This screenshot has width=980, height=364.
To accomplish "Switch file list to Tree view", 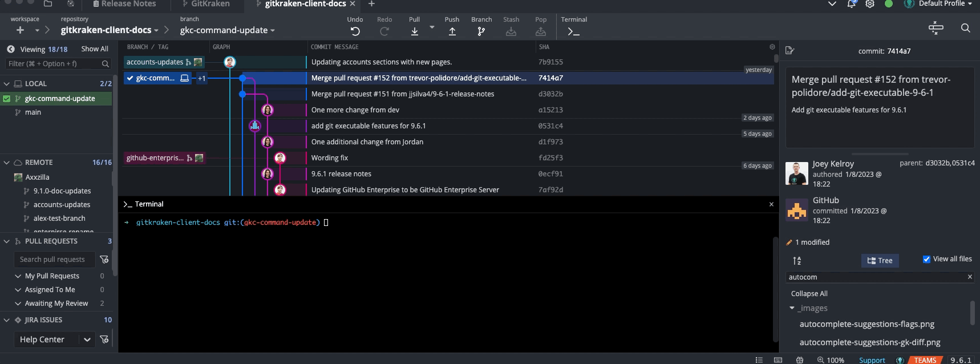I will (880, 261).
